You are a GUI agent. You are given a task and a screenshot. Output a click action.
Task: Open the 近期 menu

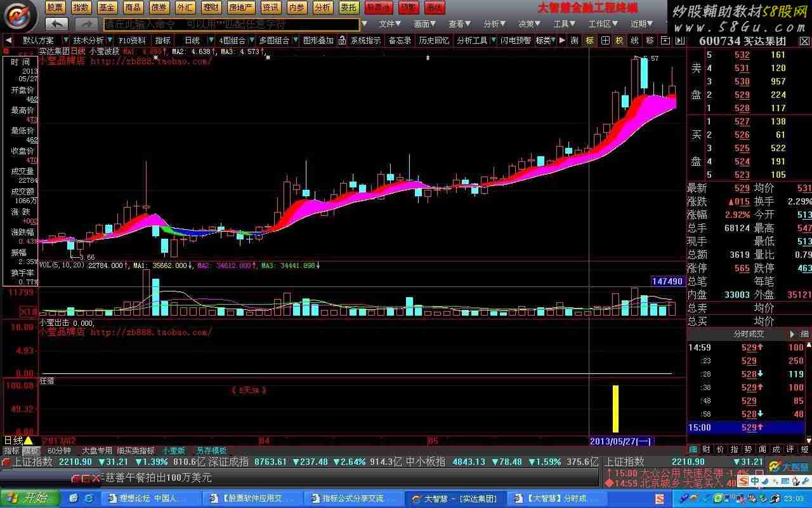coord(641,24)
